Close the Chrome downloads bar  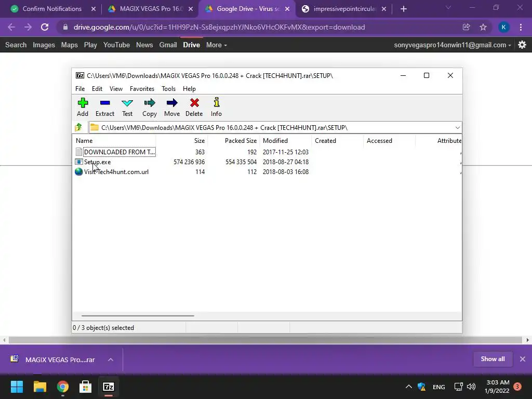[523, 359]
